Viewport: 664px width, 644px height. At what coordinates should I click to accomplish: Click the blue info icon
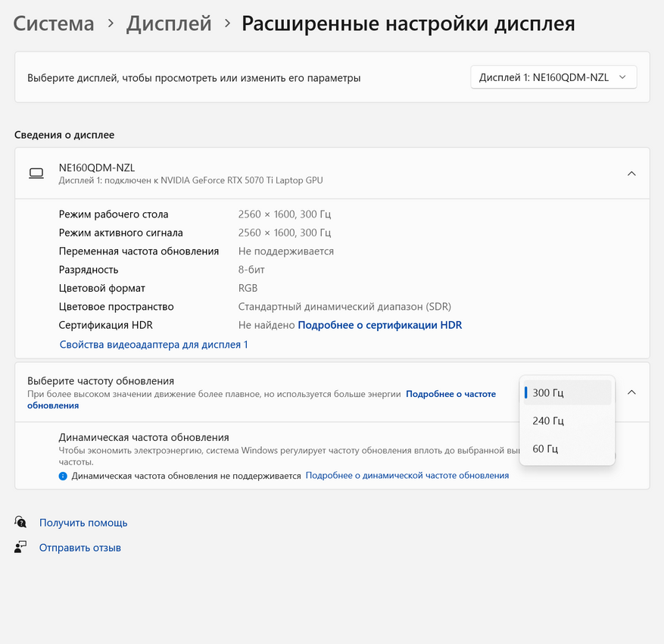pyautogui.click(x=63, y=476)
